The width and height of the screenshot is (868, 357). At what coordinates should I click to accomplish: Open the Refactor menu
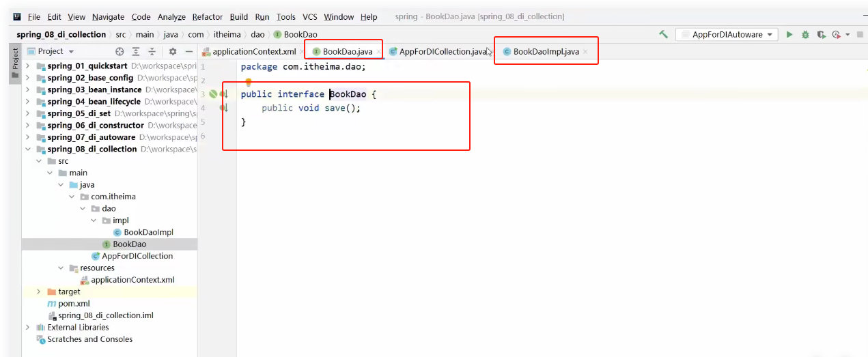(208, 16)
